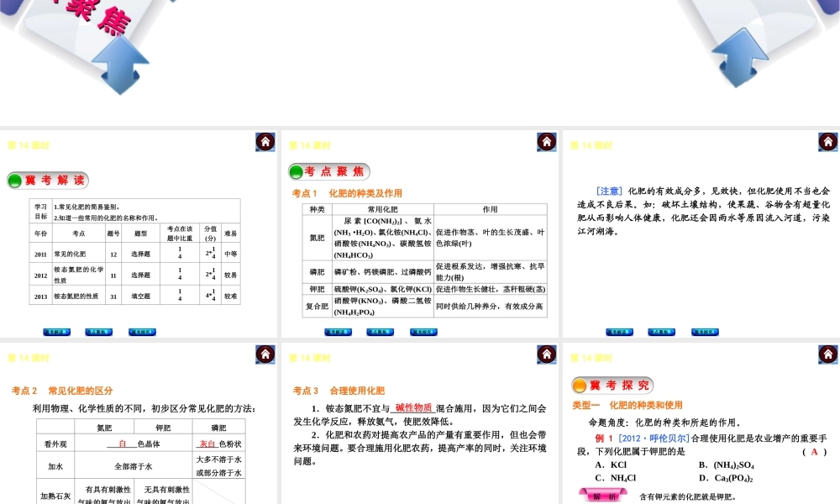This screenshot has width=840, height=504.
Task: Click home icon on 冀考解读 slide
Action: tap(265, 142)
